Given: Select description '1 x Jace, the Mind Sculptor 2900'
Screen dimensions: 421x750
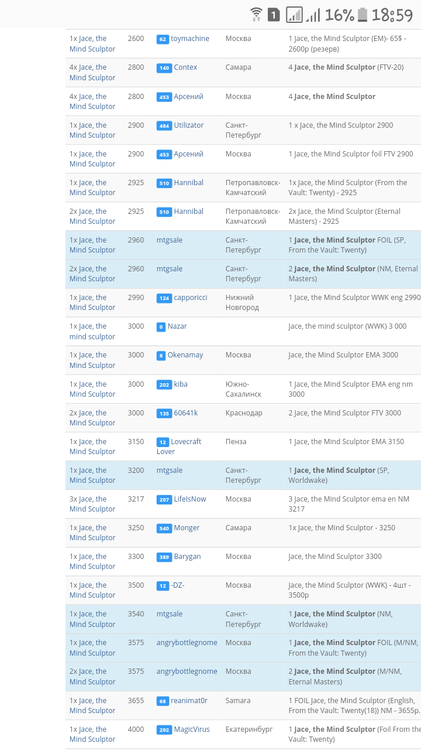Looking at the screenshot, I should [x=341, y=125].
